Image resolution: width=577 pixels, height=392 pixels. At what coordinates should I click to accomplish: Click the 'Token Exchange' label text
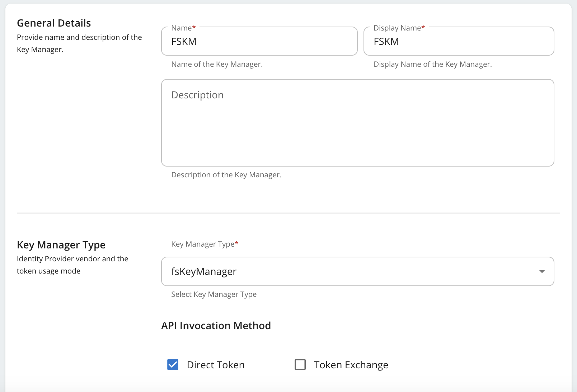351,365
